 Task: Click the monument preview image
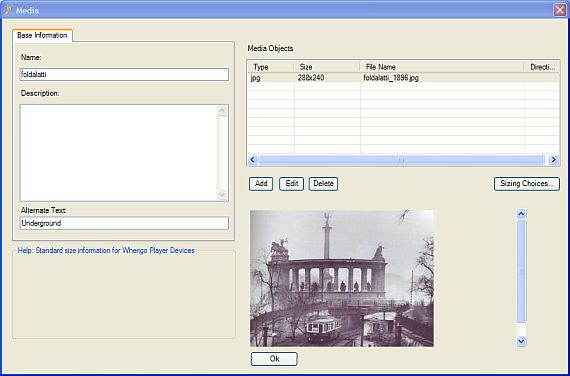click(342, 278)
